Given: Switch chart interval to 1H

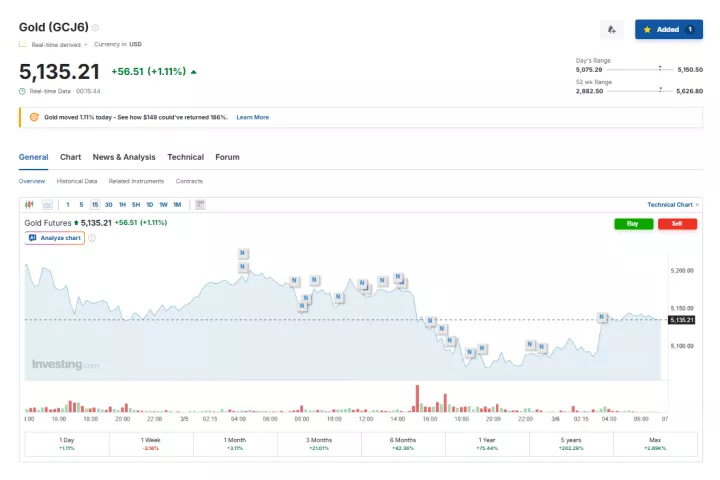Looking at the screenshot, I should [x=122, y=204].
